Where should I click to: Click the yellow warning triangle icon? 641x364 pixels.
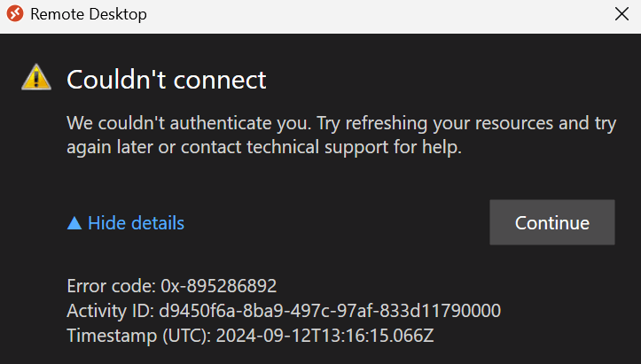(x=36, y=77)
